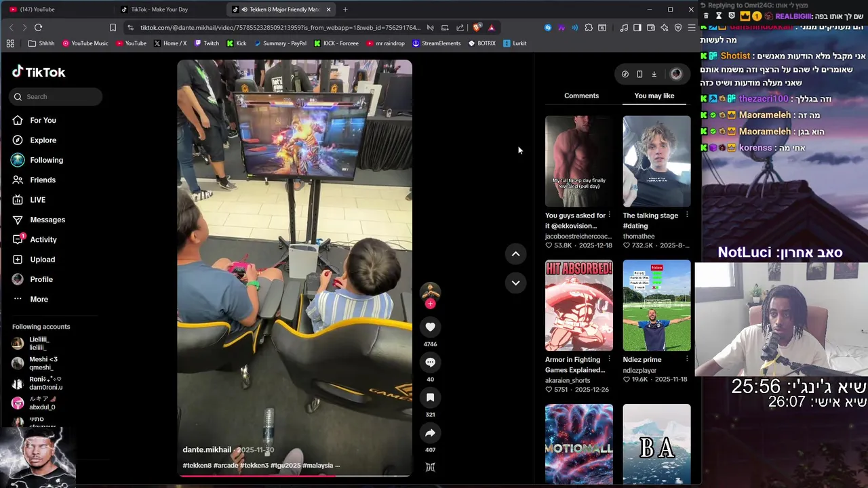Open Messages in the sidebar

(47, 220)
